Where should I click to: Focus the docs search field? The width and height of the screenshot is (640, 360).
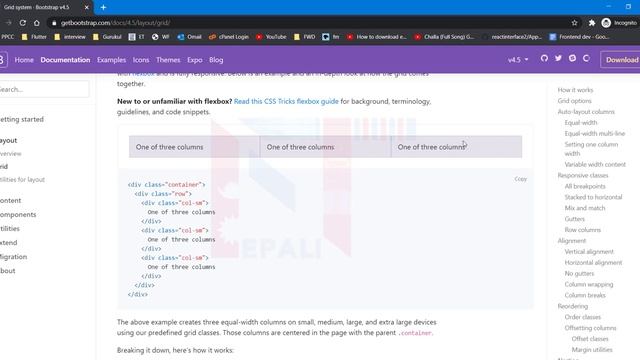[x=44, y=89]
